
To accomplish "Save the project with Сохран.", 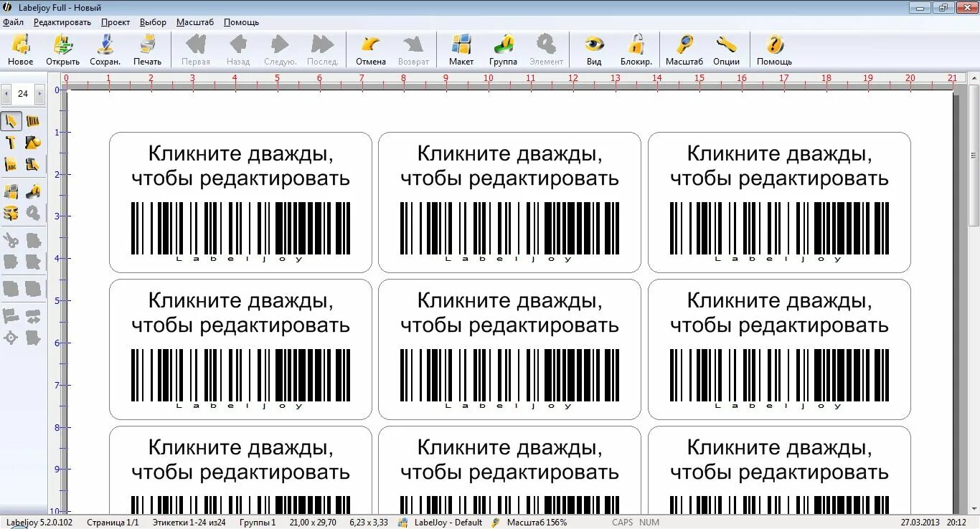I will click(105, 50).
